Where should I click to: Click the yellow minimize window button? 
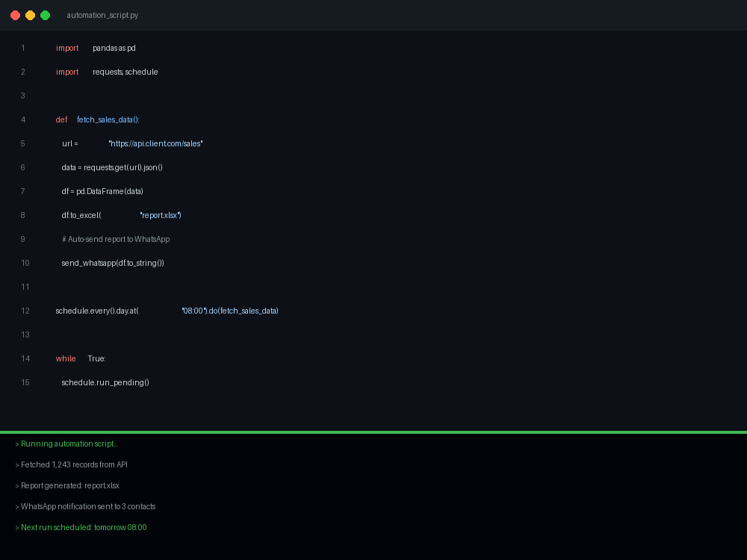pos(30,15)
